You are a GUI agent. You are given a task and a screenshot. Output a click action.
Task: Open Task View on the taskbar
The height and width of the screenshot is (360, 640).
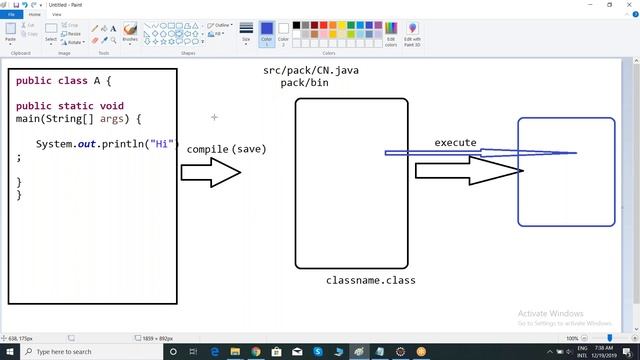[193, 351]
